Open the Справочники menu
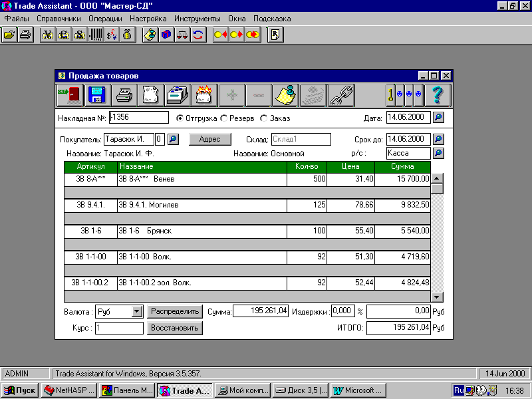The image size is (532, 399). 59,19
